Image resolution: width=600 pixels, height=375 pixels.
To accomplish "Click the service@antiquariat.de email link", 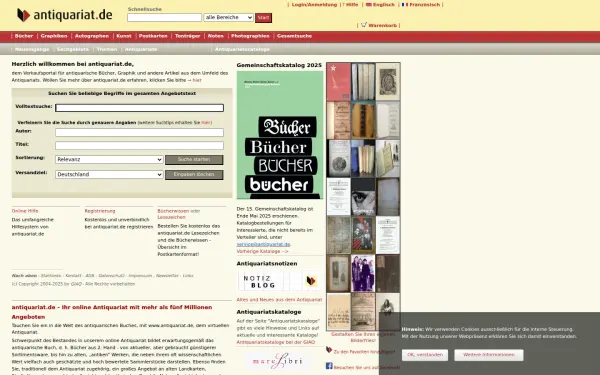I will click(x=263, y=244).
